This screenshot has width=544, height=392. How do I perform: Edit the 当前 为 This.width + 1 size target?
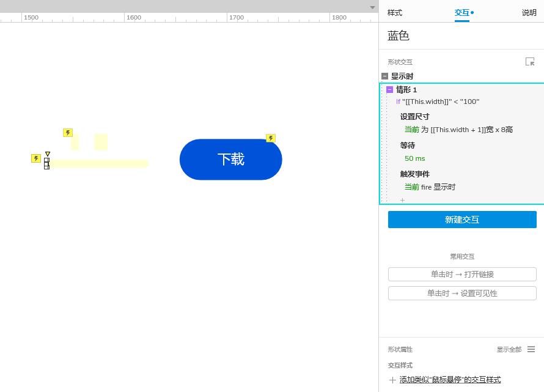pyautogui.click(x=458, y=130)
